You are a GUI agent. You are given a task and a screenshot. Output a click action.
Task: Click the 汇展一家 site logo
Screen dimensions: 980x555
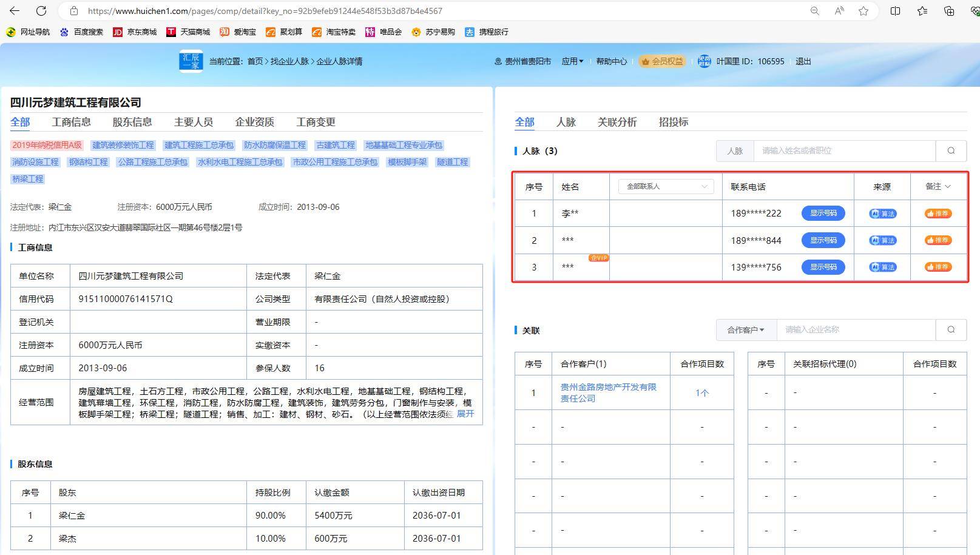(x=191, y=61)
